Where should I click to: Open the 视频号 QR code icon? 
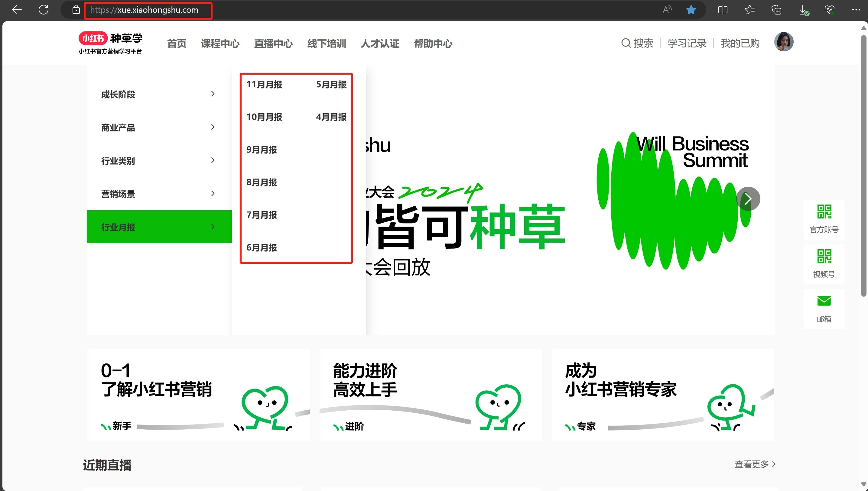(x=824, y=256)
